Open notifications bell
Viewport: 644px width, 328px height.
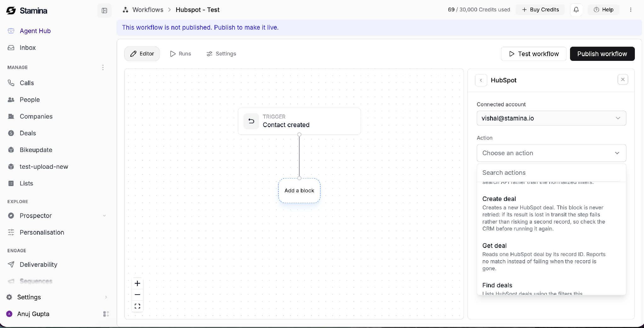tap(576, 10)
